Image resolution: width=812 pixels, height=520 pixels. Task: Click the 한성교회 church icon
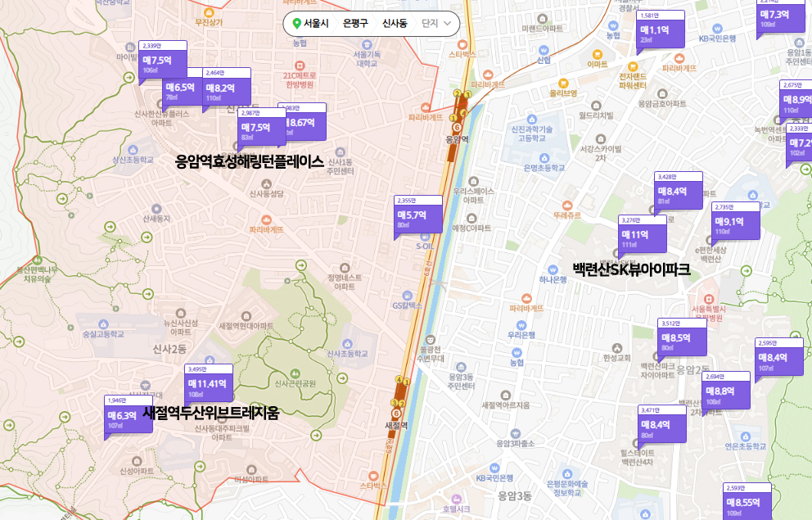(616, 348)
